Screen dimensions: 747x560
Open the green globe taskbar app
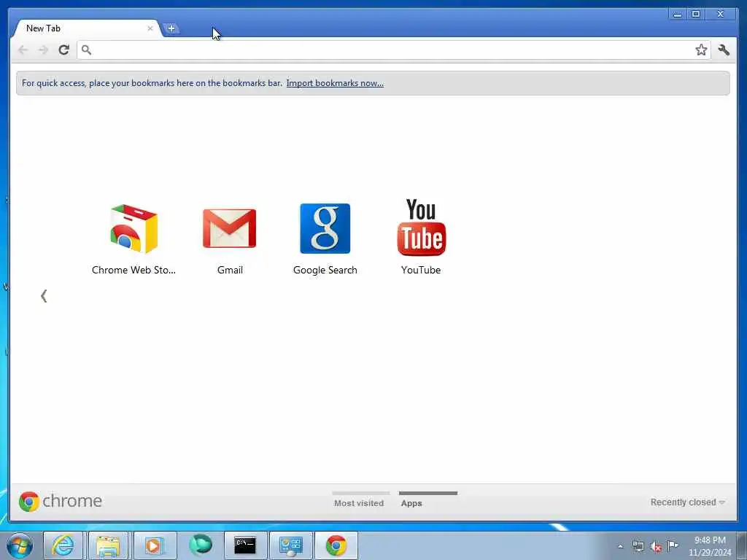201,545
